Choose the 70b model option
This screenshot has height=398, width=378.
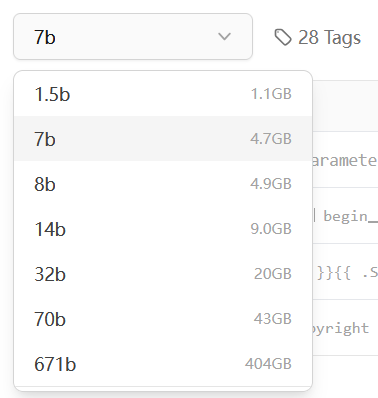pyautogui.click(x=163, y=319)
